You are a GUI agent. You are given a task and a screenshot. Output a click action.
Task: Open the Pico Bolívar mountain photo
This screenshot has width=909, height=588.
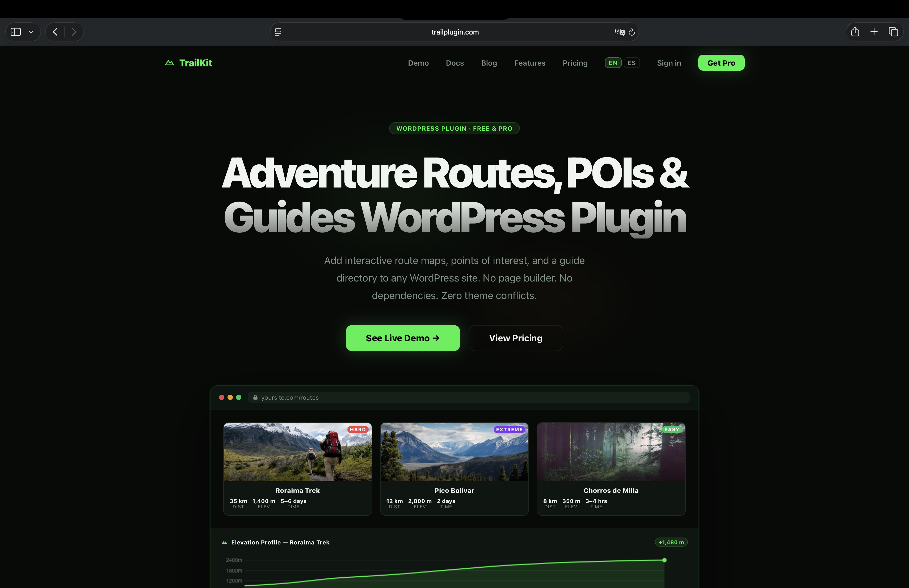pyautogui.click(x=454, y=452)
